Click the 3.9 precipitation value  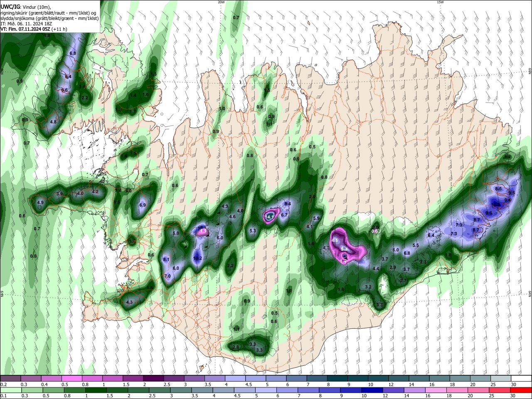point(59,194)
